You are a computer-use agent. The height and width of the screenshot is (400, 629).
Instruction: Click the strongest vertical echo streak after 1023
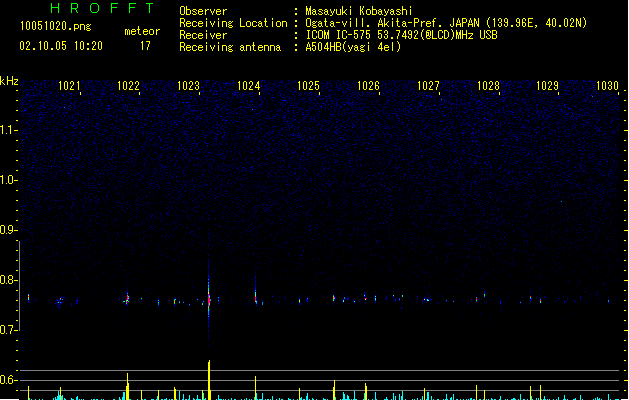209,299
